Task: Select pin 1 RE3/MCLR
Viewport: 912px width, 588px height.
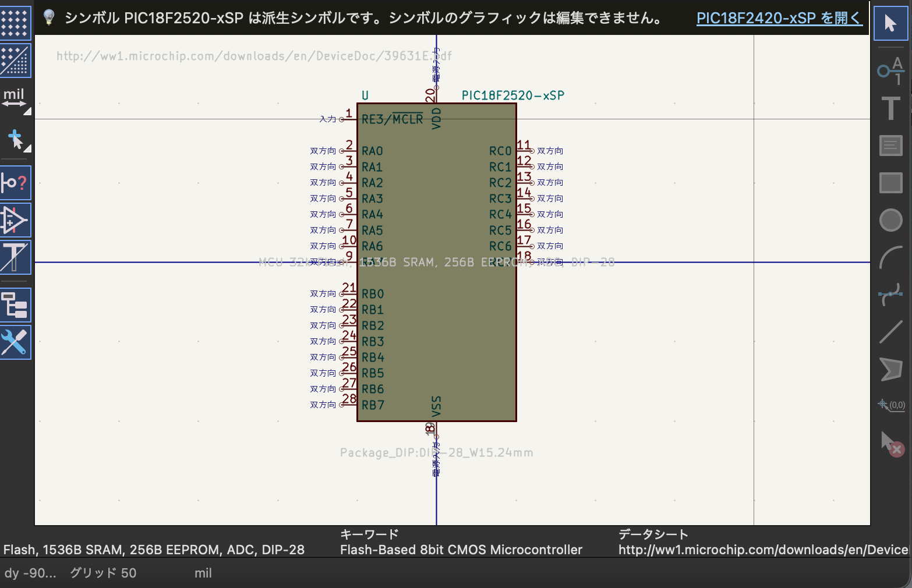Action: click(x=349, y=119)
